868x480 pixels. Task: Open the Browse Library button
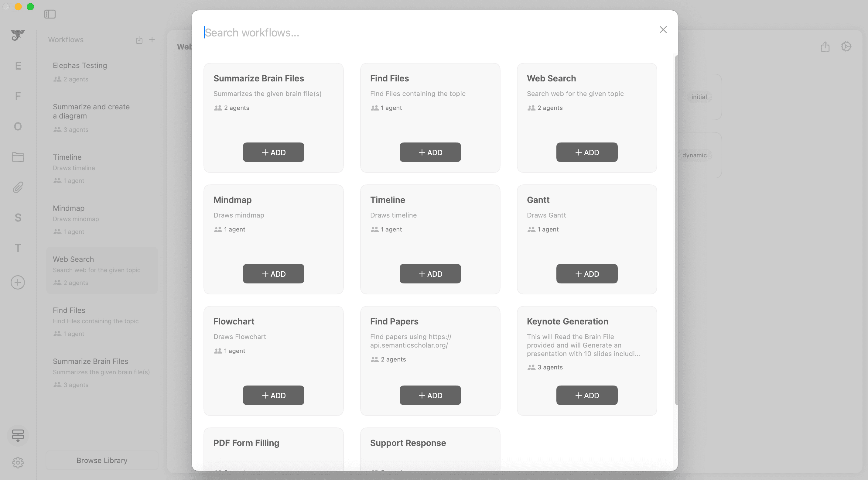(x=102, y=460)
